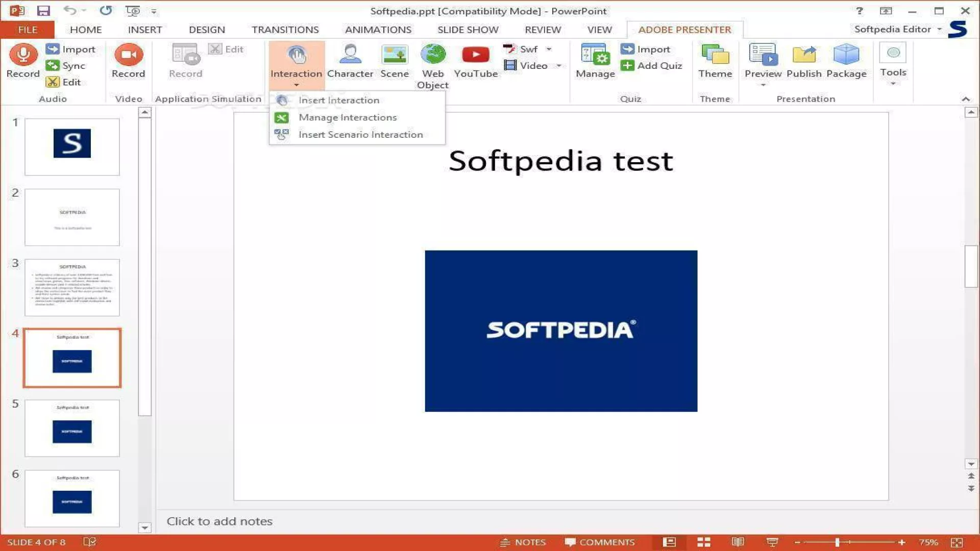Expand the Tools dropdown

(x=893, y=83)
